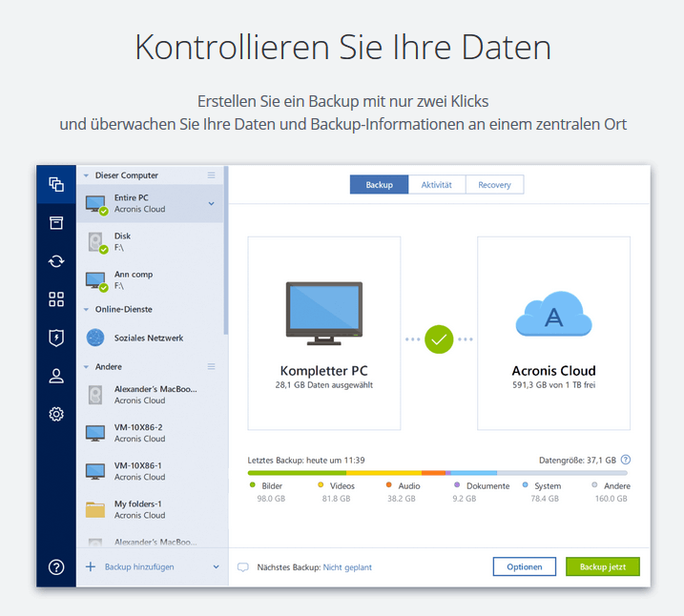This screenshot has width=684, height=616.
Task: Open the Sync section icon
Action: point(56,261)
